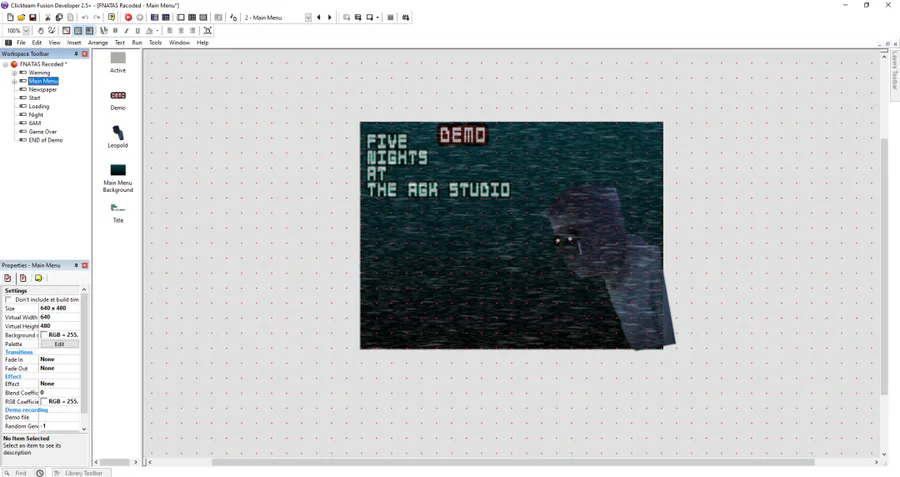Open the Arrange menu
The image size is (900, 477).
click(98, 42)
